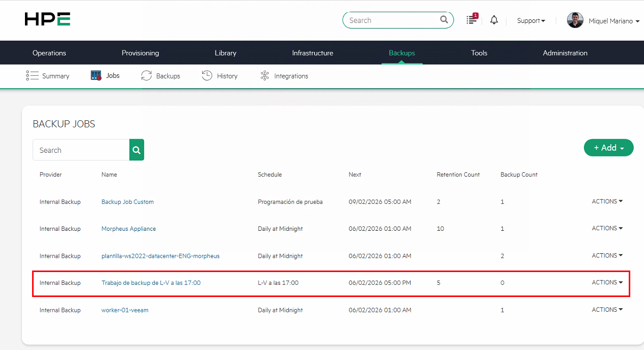The width and height of the screenshot is (644, 350).
Task: Open the Backups refresh-arrows icon
Action: 146,76
